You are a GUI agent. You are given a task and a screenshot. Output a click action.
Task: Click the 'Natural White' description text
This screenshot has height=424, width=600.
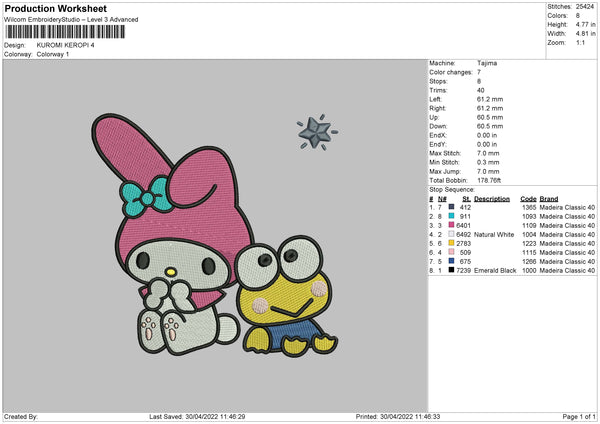(494, 235)
